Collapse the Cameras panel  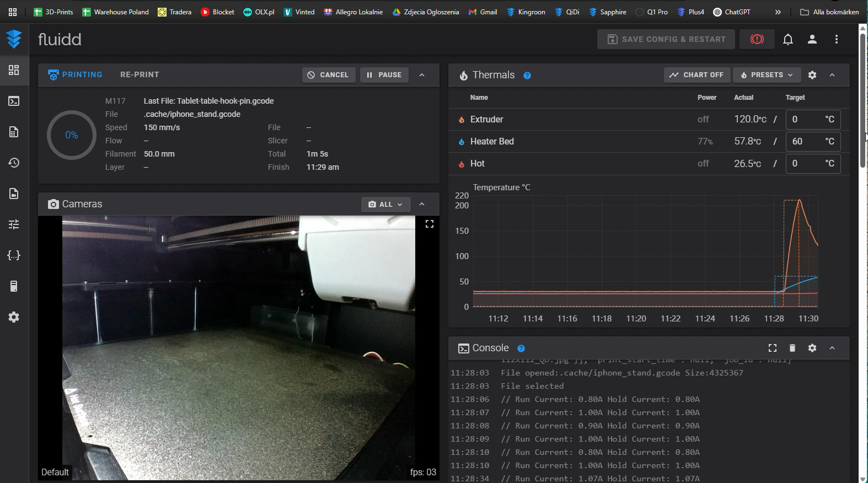(x=422, y=205)
